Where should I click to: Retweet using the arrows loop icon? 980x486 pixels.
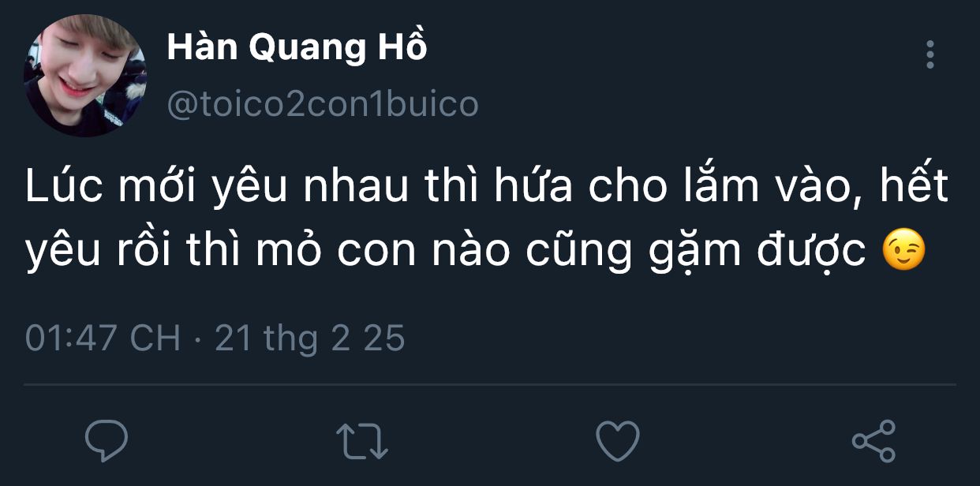(x=362, y=441)
